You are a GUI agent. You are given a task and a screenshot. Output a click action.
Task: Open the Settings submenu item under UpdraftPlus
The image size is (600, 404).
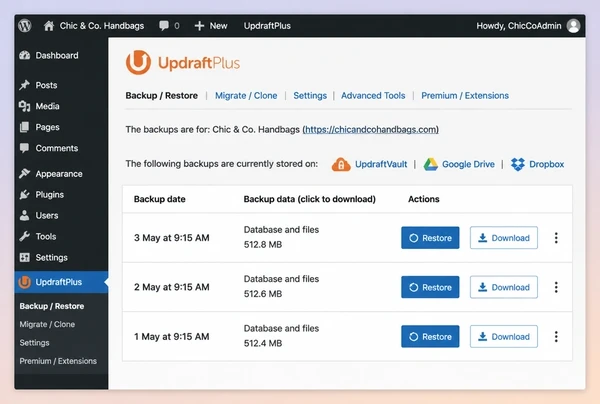coord(34,342)
